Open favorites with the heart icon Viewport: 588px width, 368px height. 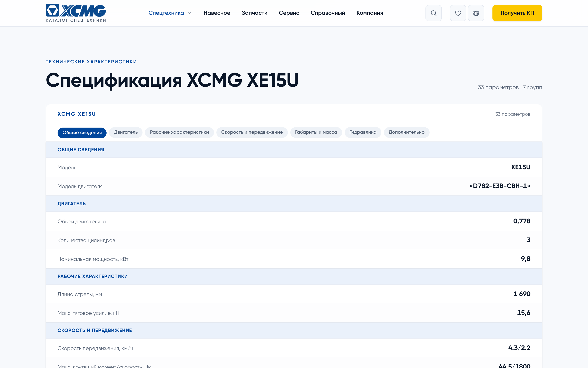tap(458, 13)
